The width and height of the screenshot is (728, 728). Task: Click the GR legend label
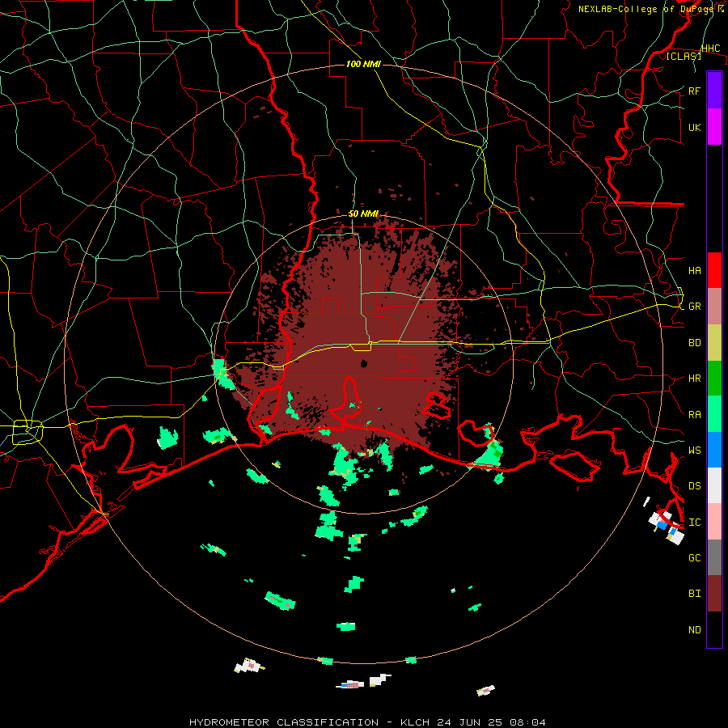click(x=694, y=307)
